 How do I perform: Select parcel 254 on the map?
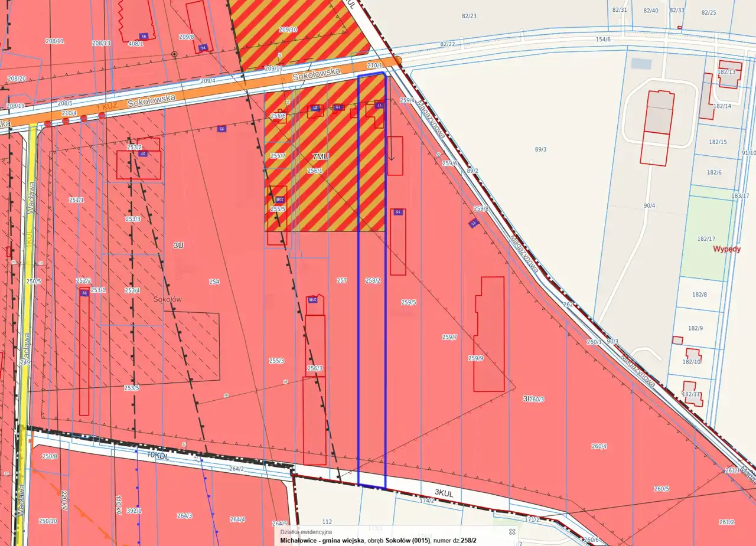214,282
